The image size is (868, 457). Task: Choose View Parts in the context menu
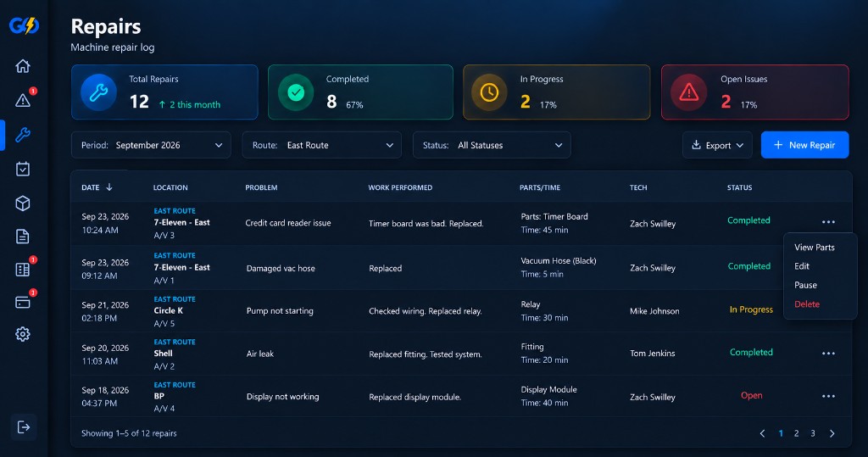[815, 248]
